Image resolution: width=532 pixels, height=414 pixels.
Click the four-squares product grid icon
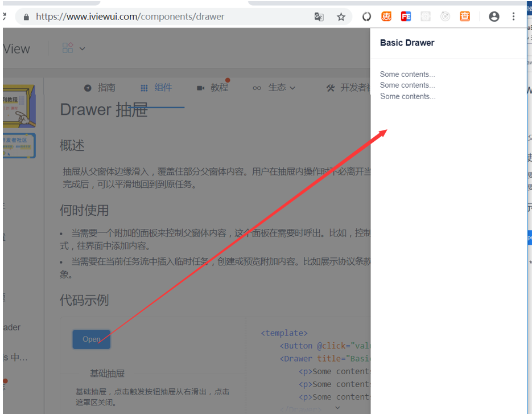68,47
